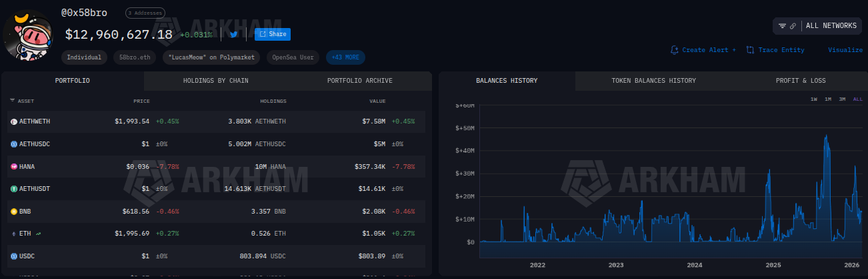The width and height of the screenshot is (868, 279).
Task: Switch to Holdings By Chain tab
Action: (216, 81)
